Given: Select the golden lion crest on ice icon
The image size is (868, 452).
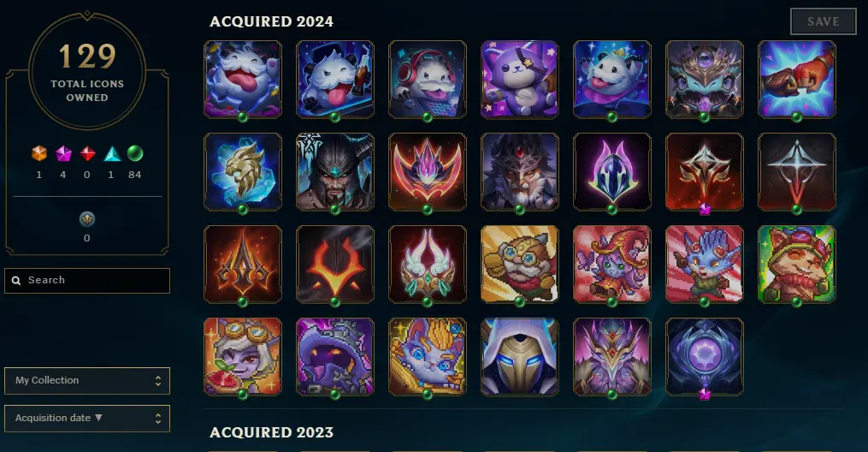Looking at the screenshot, I should (243, 172).
